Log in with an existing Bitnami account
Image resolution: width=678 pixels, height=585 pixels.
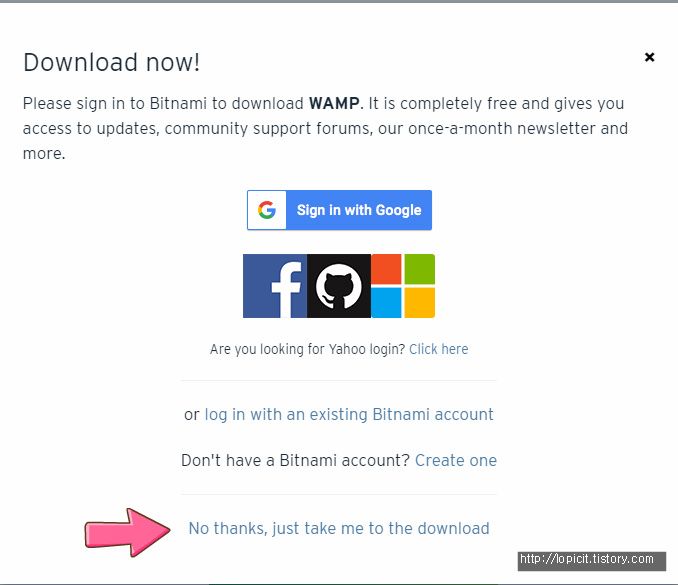[x=349, y=414]
